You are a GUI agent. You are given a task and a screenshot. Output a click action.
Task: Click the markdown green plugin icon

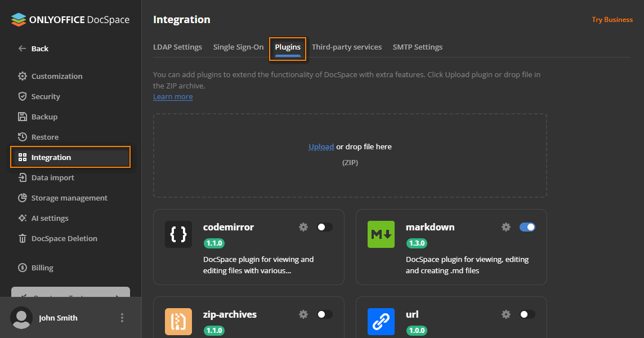pyautogui.click(x=381, y=234)
